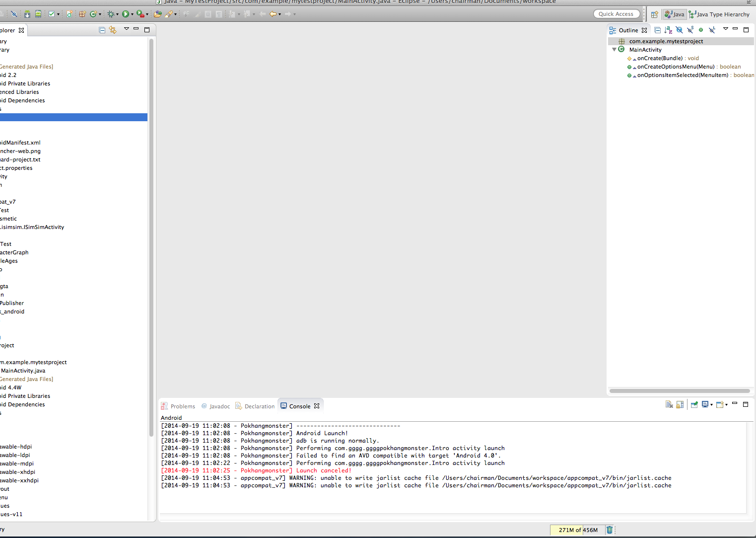Open the External Tools dropdown arrow
756x538 pixels.
(147, 14)
